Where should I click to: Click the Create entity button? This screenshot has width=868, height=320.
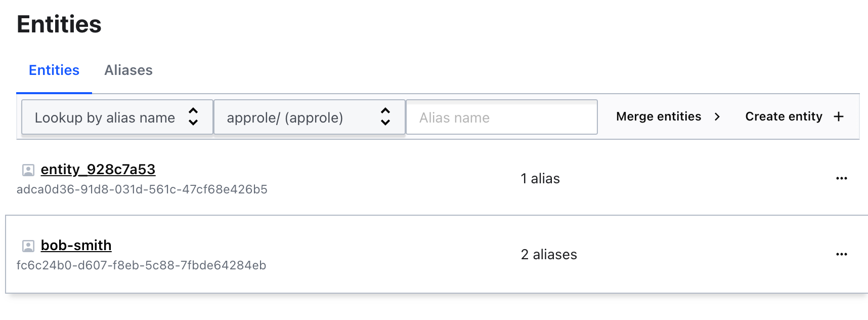tap(795, 116)
